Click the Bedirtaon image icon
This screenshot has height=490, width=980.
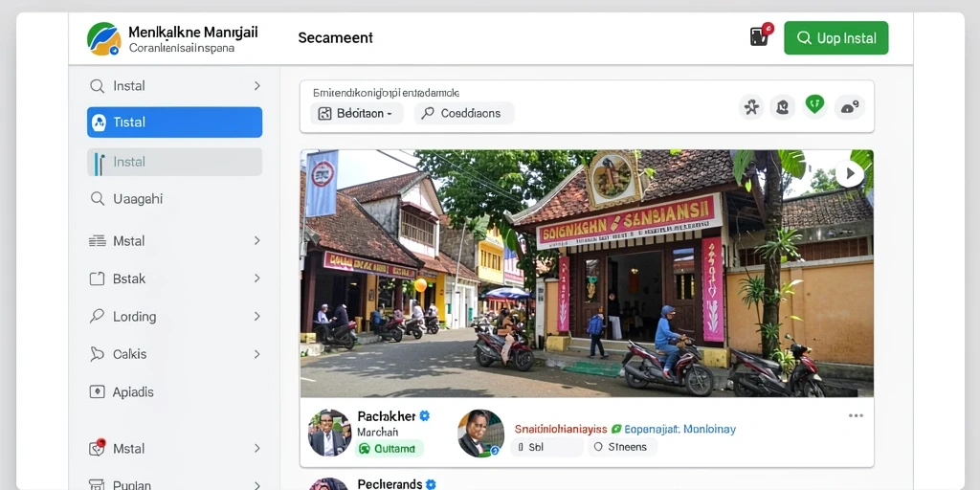[x=324, y=114]
